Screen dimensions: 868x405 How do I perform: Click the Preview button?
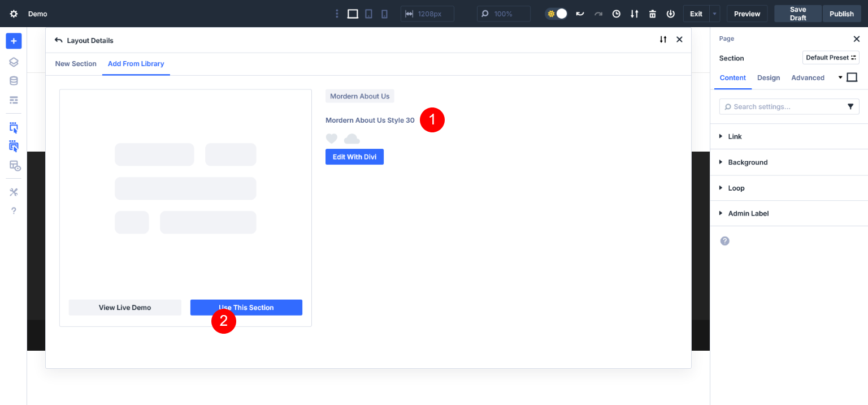[747, 14]
